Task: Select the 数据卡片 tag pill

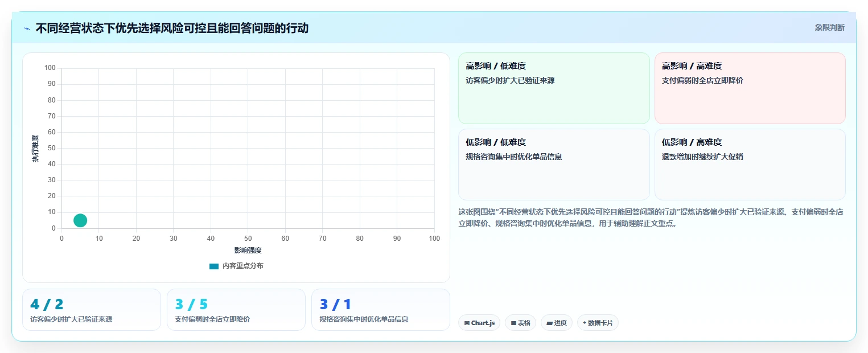Action: [598, 323]
